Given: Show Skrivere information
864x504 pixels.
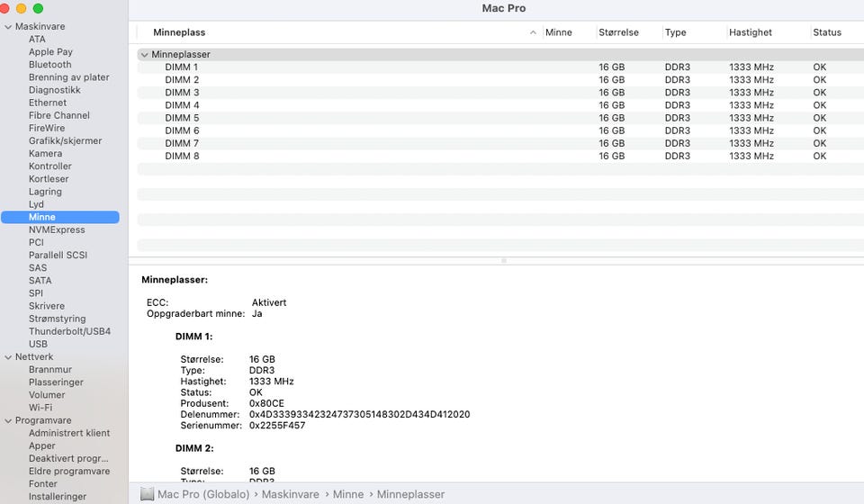Looking at the screenshot, I should tap(46, 306).
